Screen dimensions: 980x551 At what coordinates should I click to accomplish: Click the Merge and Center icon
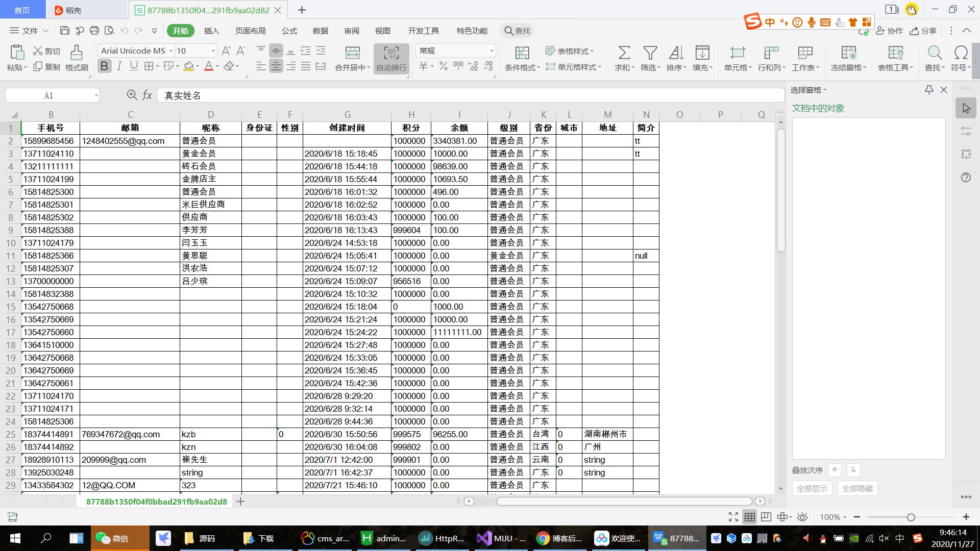pos(352,53)
